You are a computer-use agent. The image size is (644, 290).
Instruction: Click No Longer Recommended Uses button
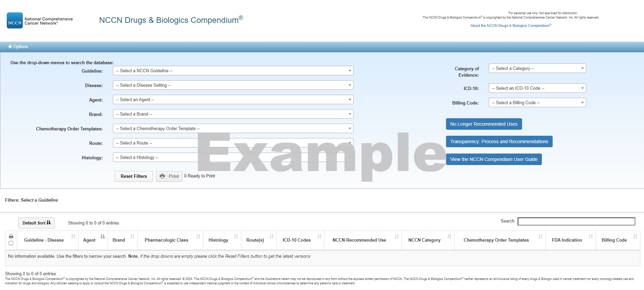tap(484, 124)
